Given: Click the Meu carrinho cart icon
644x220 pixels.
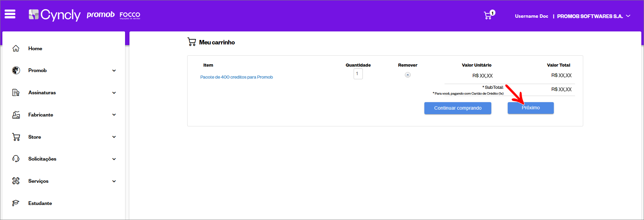Looking at the screenshot, I should click(x=192, y=42).
